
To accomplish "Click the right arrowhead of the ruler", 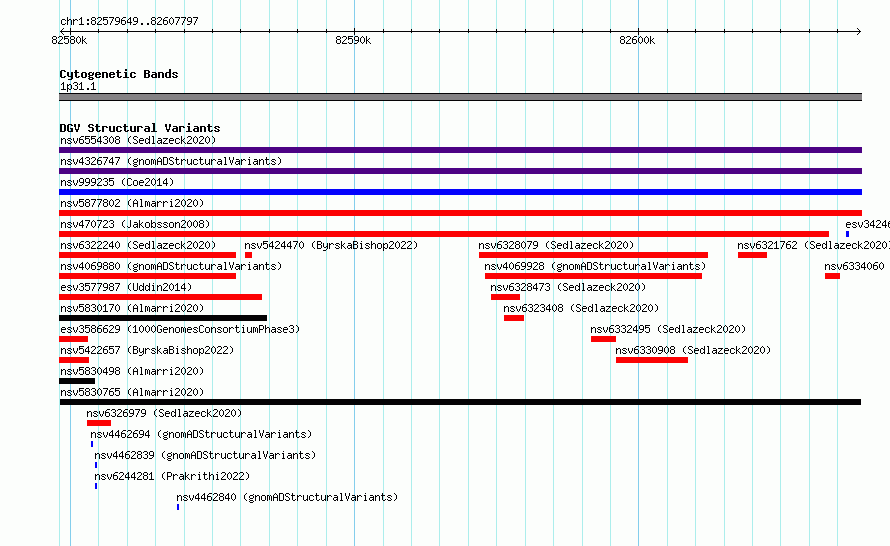I will tap(859, 32).
